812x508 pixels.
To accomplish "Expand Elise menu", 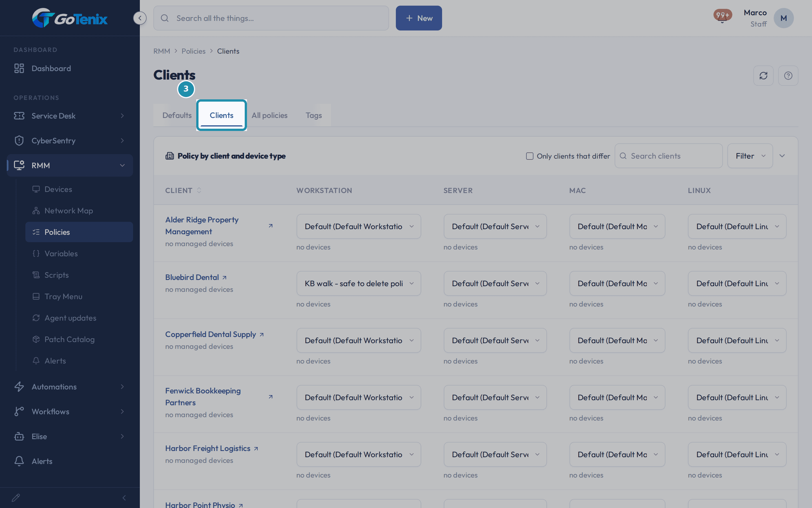I will pyautogui.click(x=70, y=436).
